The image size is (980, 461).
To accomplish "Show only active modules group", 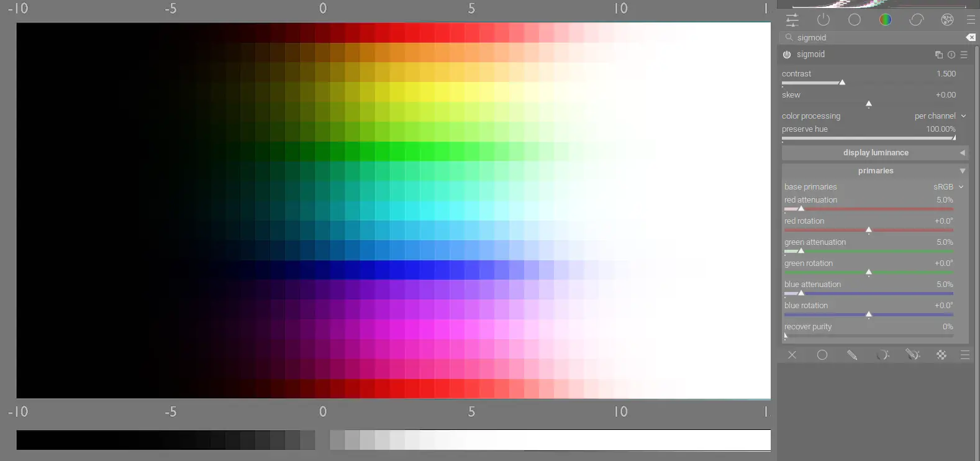I will pyautogui.click(x=823, y=20).
